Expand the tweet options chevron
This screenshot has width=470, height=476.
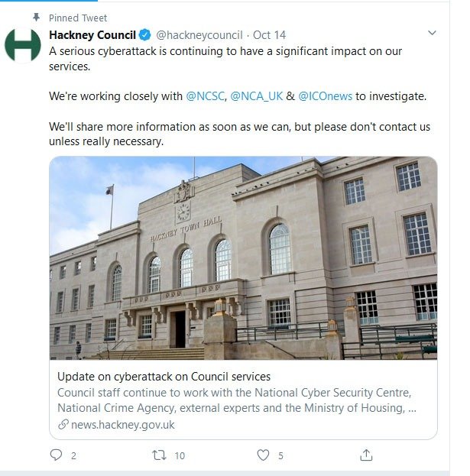tap(432, 34)
